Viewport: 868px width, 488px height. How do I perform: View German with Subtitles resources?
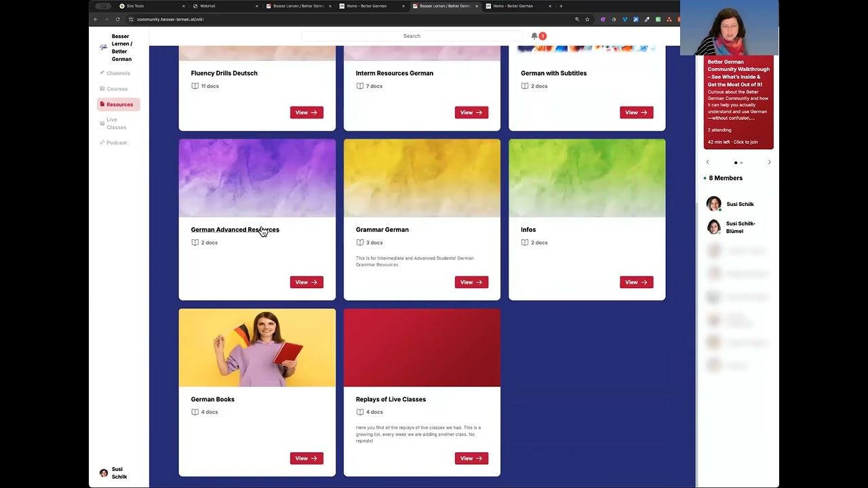(636, 113)
